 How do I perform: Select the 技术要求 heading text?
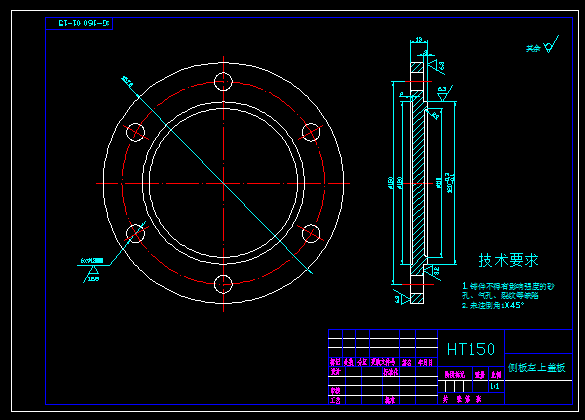coord(509,260)
